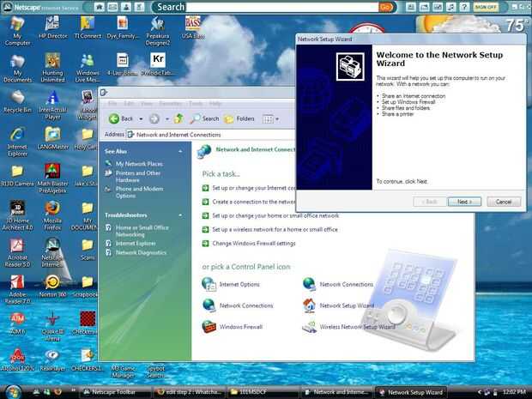This screenshot has height=399, width=532.
Task: Select the USA Bass desktop icon
Action: [x=193, y=27]
